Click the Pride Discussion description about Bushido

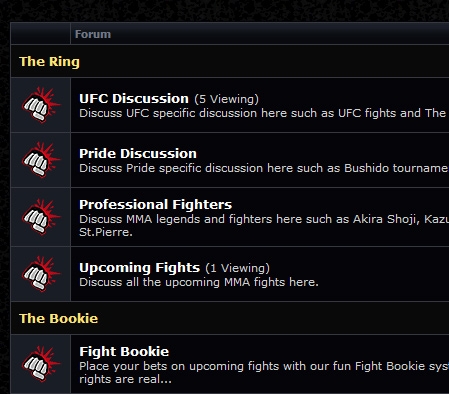(x=264, y=168)
